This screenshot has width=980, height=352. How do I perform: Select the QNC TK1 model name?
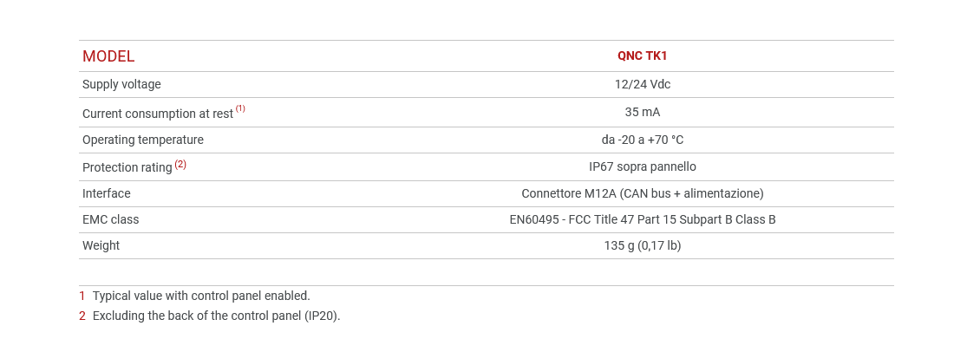[642, 56]
